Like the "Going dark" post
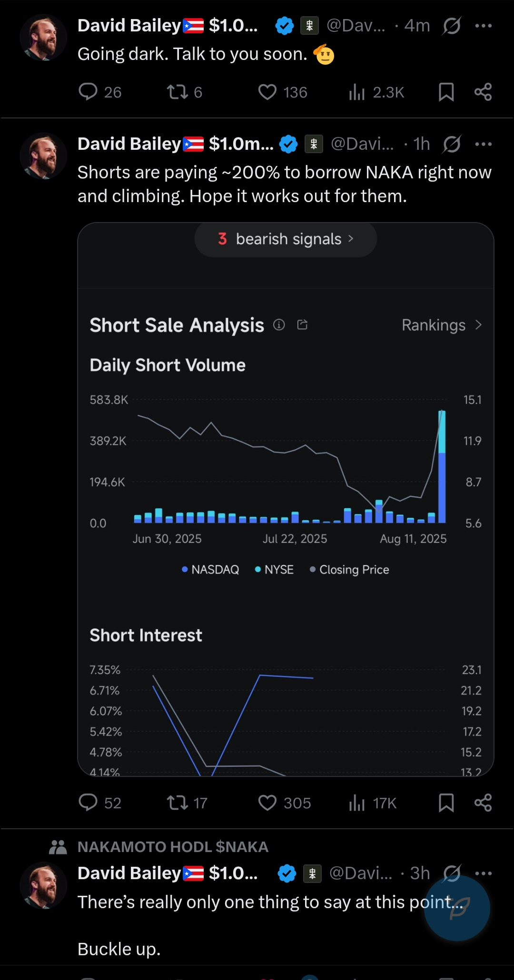Viewport: 514px width, 980px height. [x=267, y=92]
